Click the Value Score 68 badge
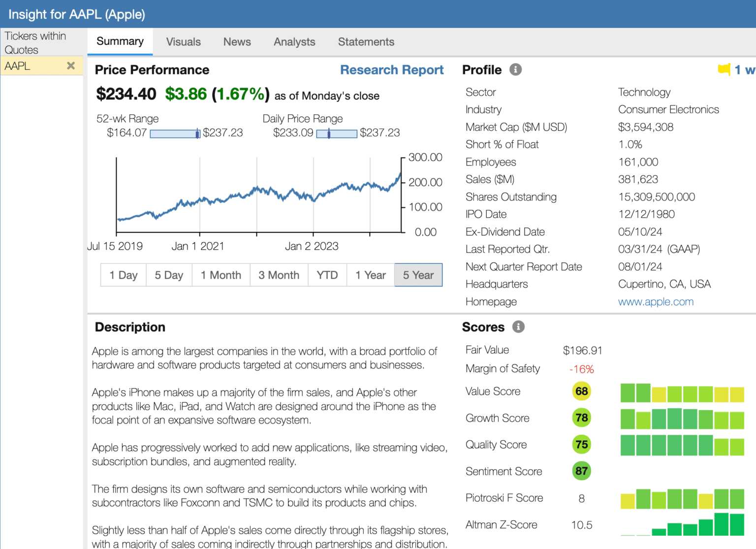Image resolution: width=756 pixels, height=549 pixels. pos(581,391)
